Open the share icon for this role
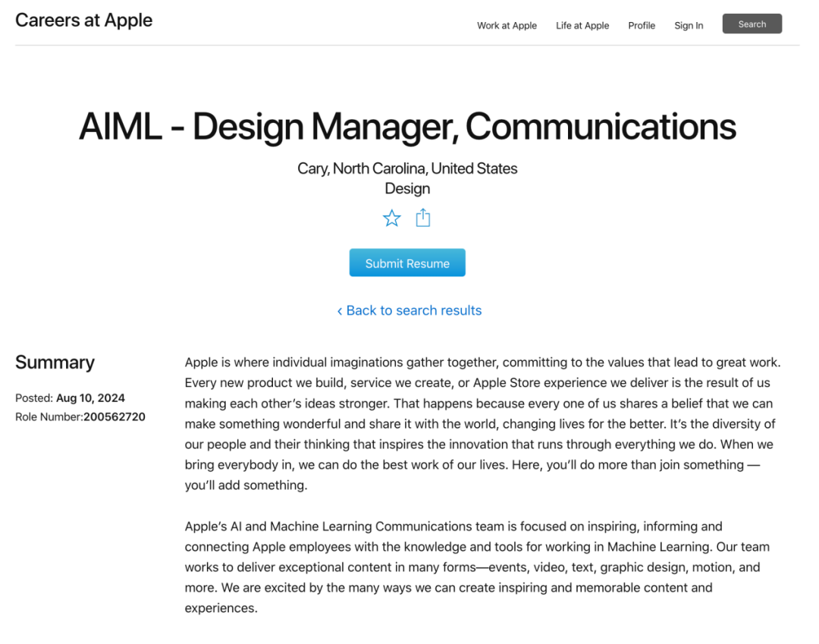Viewport: 819px width, 644px height. coord(423,217)
